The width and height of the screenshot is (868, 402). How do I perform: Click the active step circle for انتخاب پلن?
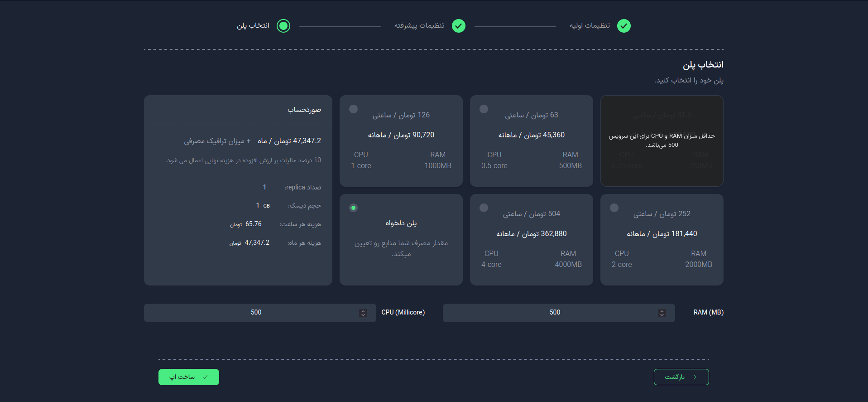click(283, 26)
